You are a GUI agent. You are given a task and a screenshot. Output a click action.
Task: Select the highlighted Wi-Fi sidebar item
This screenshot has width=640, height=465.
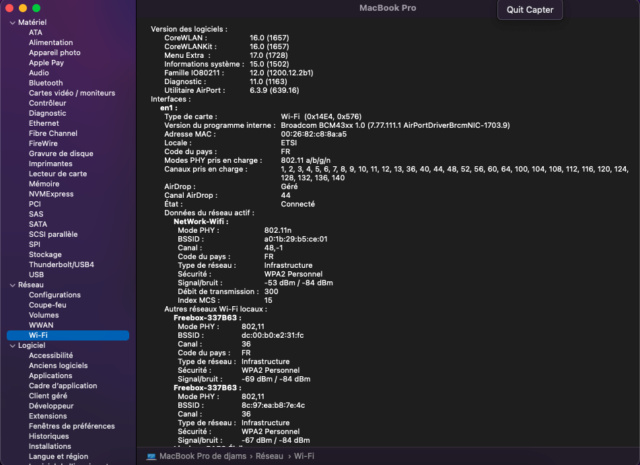(x=68, y=335)
